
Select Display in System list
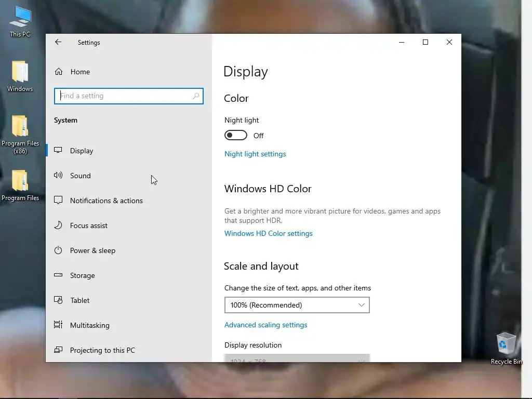click(129, 151)
